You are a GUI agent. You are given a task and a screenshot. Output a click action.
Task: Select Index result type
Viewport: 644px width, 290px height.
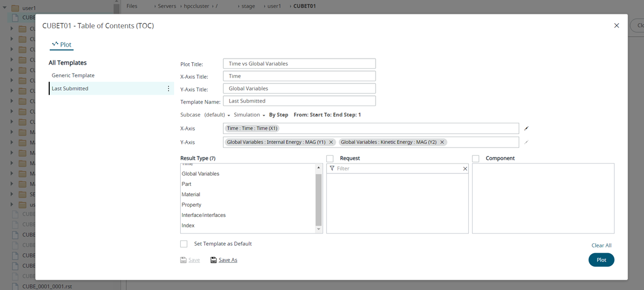tap(188, 226)
